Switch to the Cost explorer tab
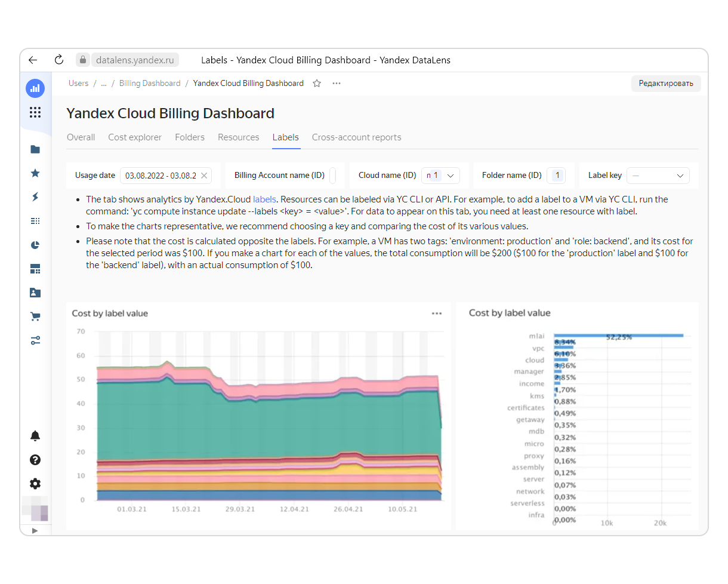728x584 pixels. [135, 137]
